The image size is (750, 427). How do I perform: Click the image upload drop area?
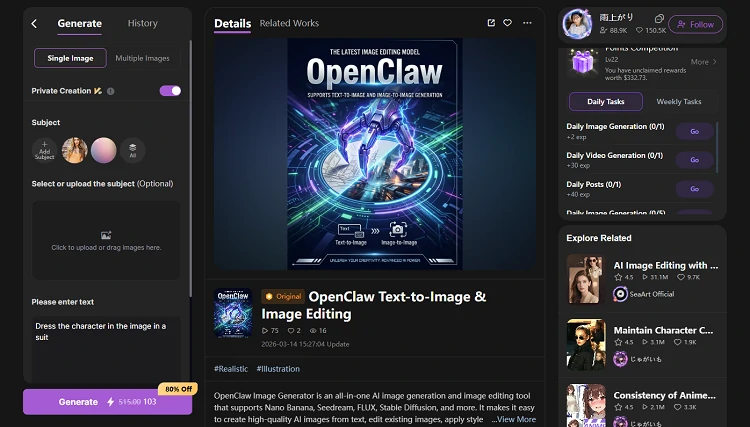(106, 241)
